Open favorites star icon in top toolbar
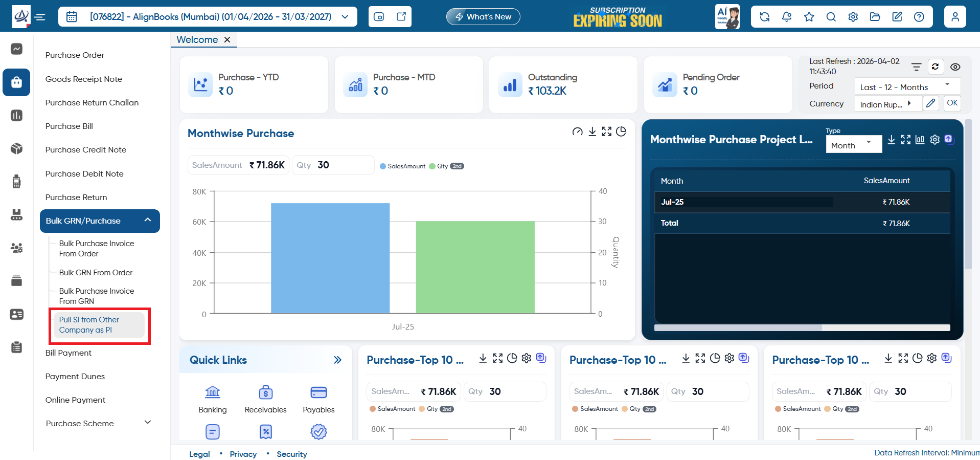980x460 pixels. click(809, 17)
